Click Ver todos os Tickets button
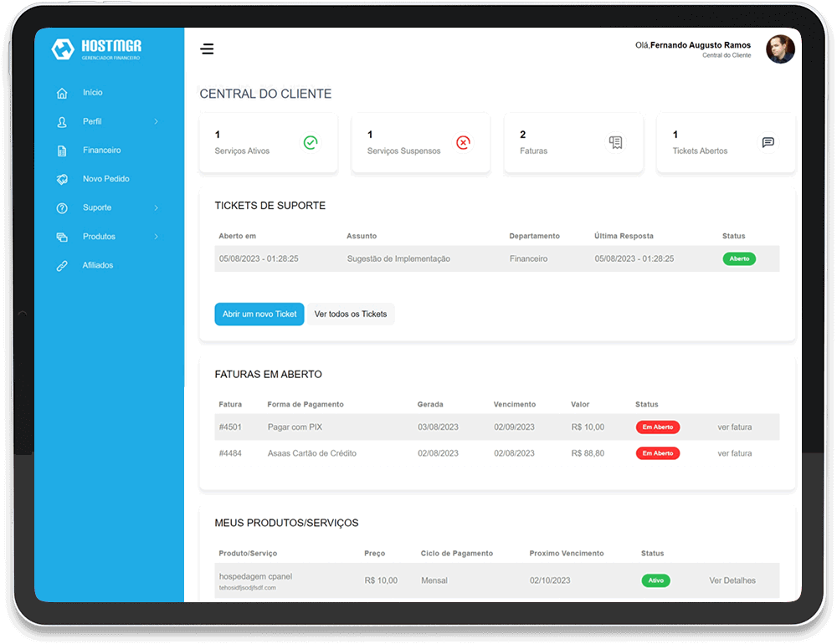This screenshot has width=837, height=644. click(351, 314)
